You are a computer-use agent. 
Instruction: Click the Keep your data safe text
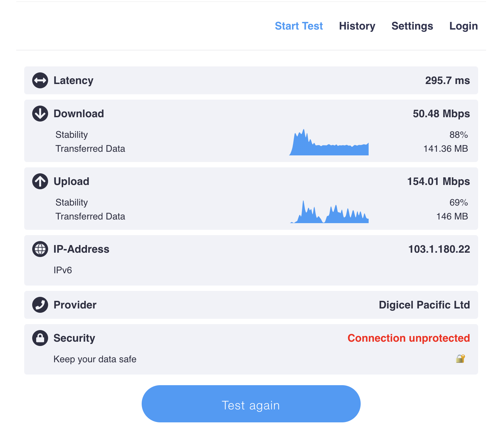pos(95,359)
